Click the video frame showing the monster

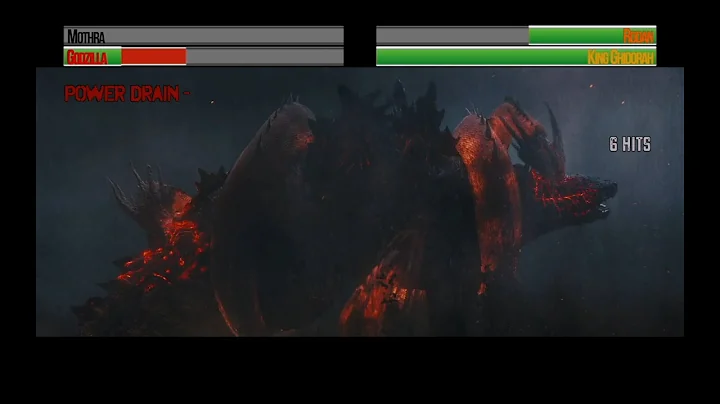pyautogui.click(x=360, y=202)
